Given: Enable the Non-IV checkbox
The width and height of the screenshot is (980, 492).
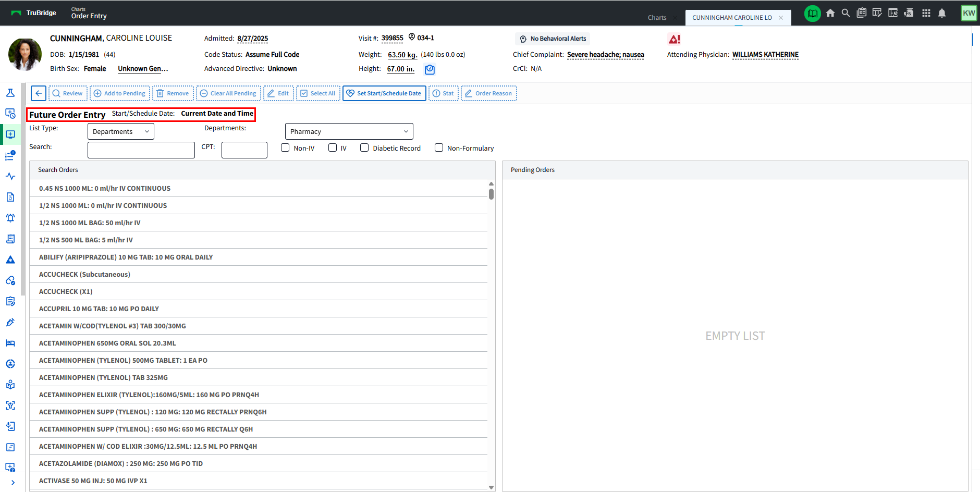Looking at the screenshot, I should [x=285, y=148].
